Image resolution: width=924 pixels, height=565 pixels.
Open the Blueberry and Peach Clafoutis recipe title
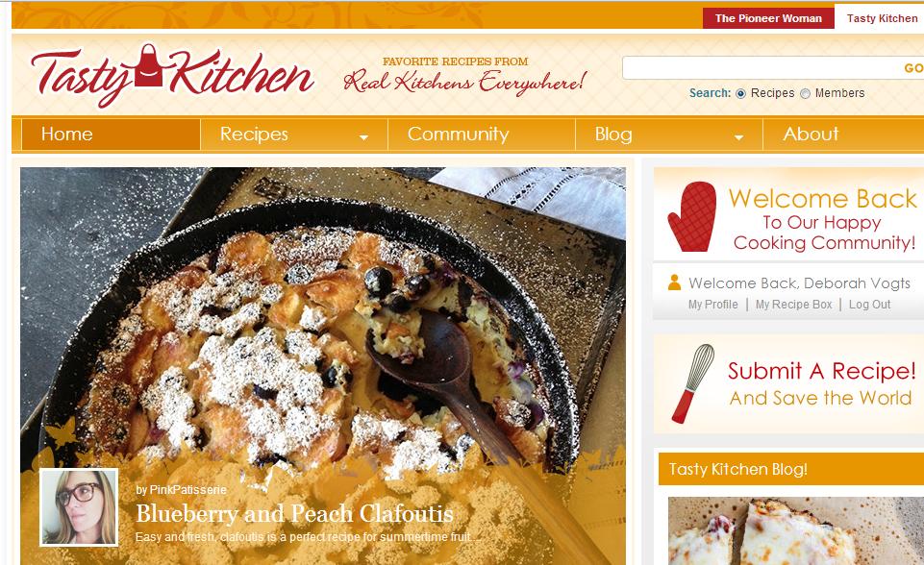point(294,514)
